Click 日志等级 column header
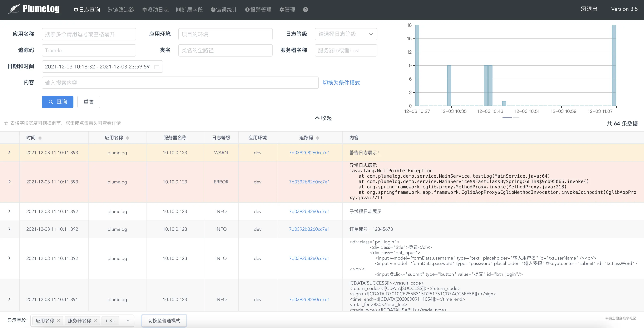This screenshot has width=644, height=328. click(221, 137)
